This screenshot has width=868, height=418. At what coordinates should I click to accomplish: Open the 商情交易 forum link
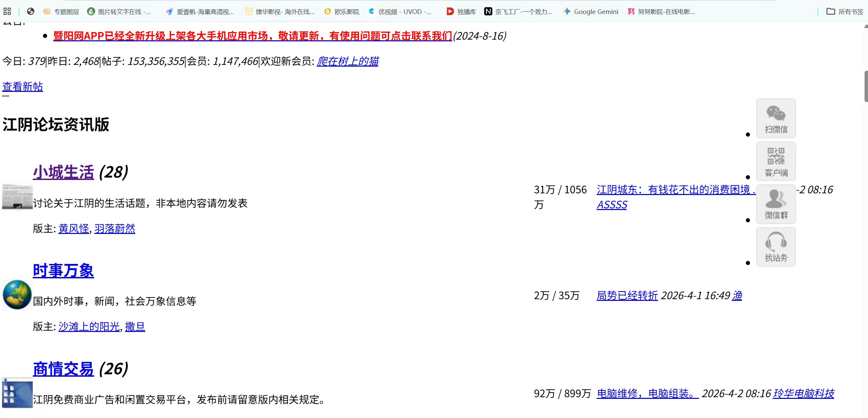tap(63, 369)
